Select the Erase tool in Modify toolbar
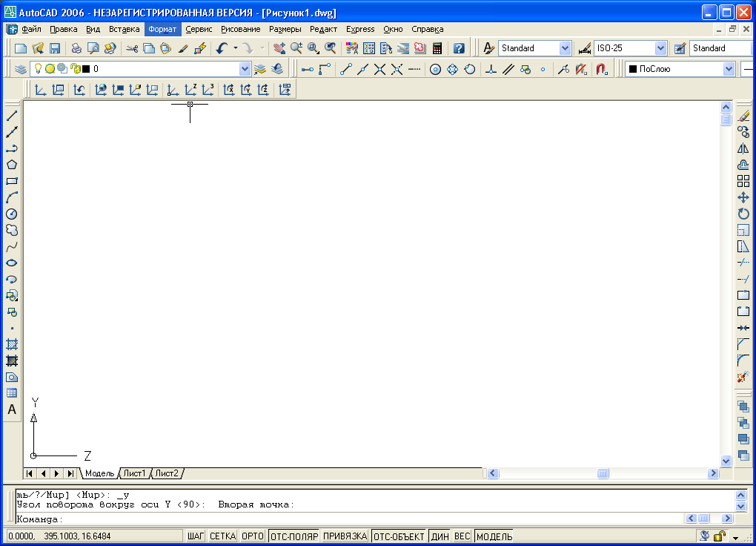 [743, 116]
